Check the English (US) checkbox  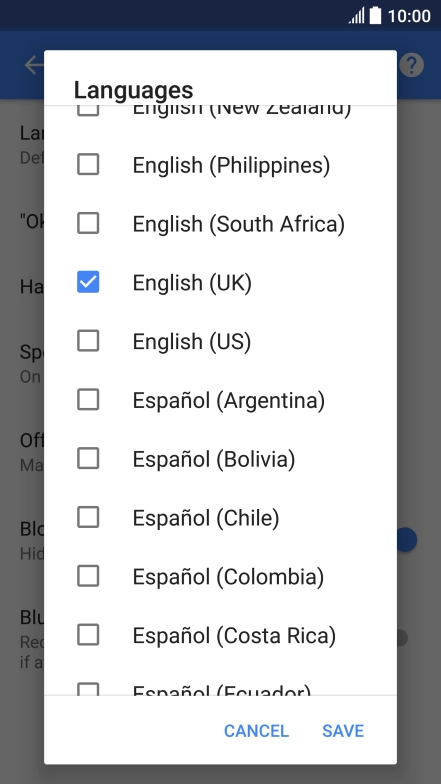pyautogui.click(x=88, y=341)
